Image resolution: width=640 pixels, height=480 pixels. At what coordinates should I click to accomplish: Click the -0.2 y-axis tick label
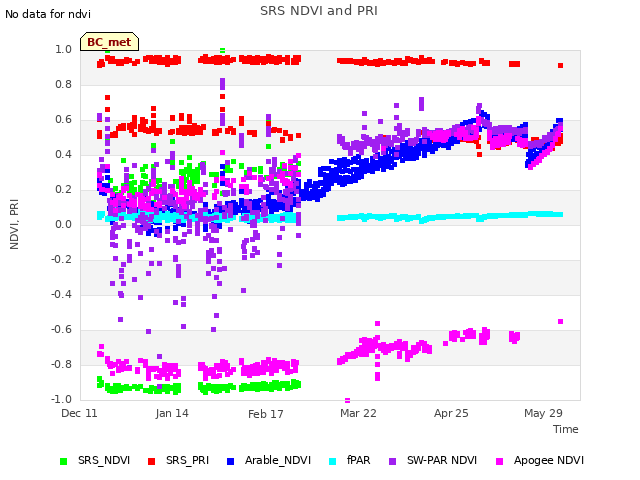point(61,260)
